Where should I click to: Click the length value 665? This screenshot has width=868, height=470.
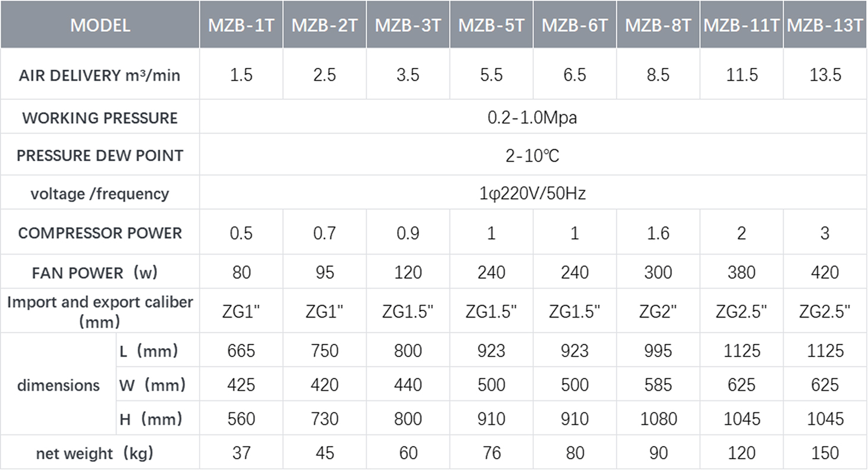click(x=241, y=351)
